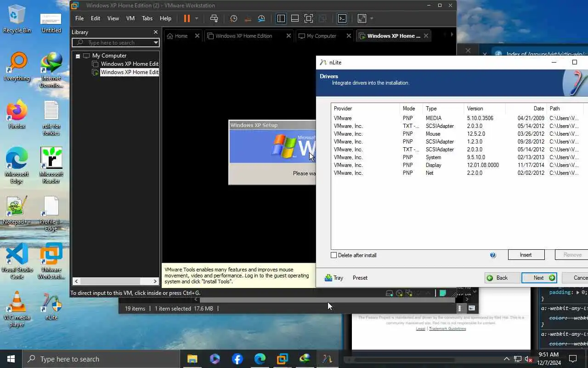588x368 pixels.
Task: Open the Help menu in VMware
Action: click(x=165, y=18)
